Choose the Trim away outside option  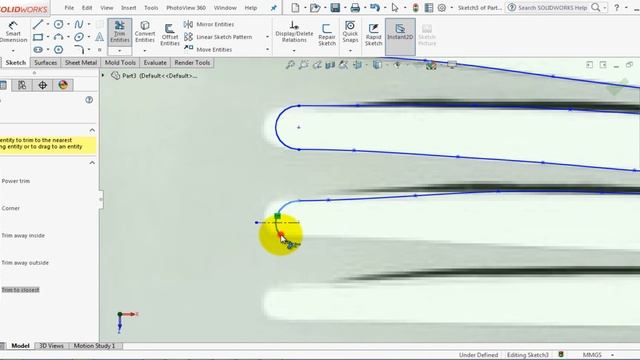(x=25, y=263)
